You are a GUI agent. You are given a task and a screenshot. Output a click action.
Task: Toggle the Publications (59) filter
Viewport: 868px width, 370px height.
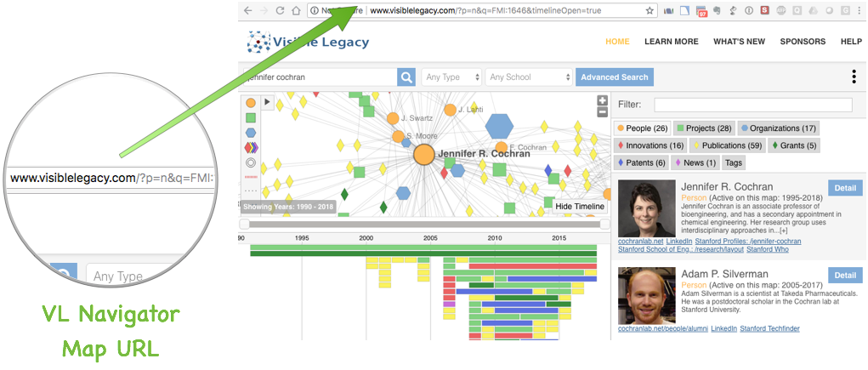pos(727,145)
